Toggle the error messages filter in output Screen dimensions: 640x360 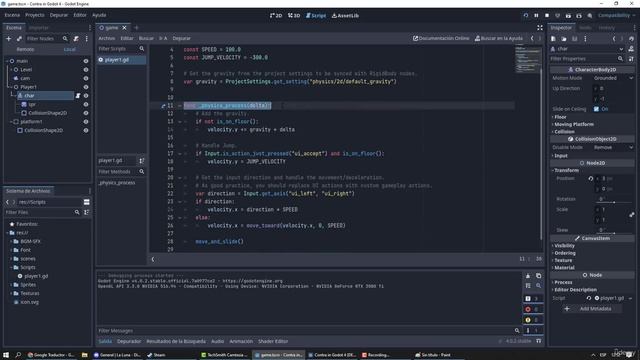click(x=532, y=309)
